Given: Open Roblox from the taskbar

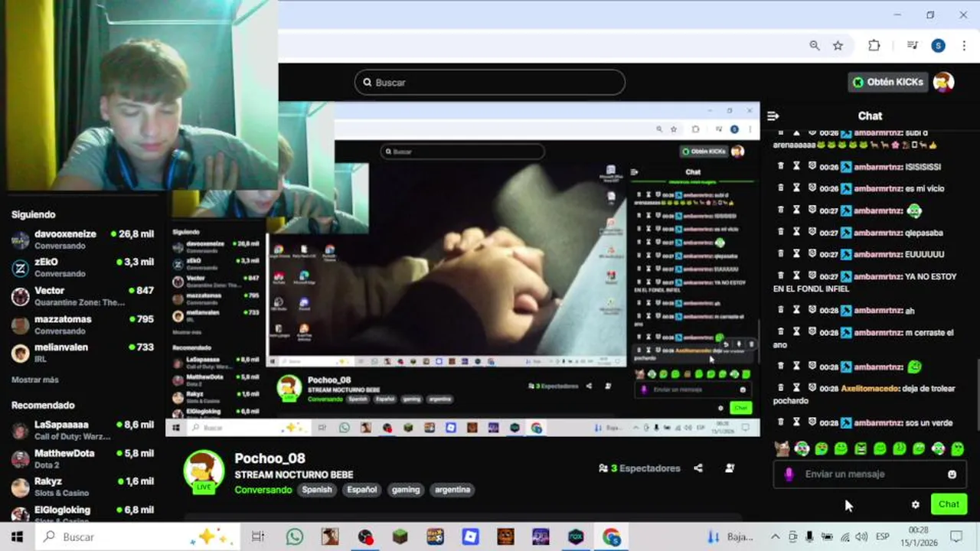Looking at the screenshot, I should (x=470, y=536).
